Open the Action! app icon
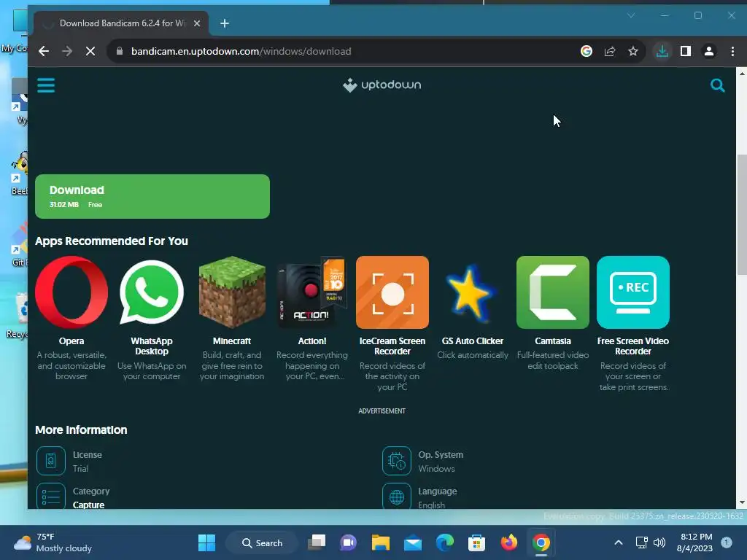Viewport: 747px width, 560px height. [x=312, y=292]
